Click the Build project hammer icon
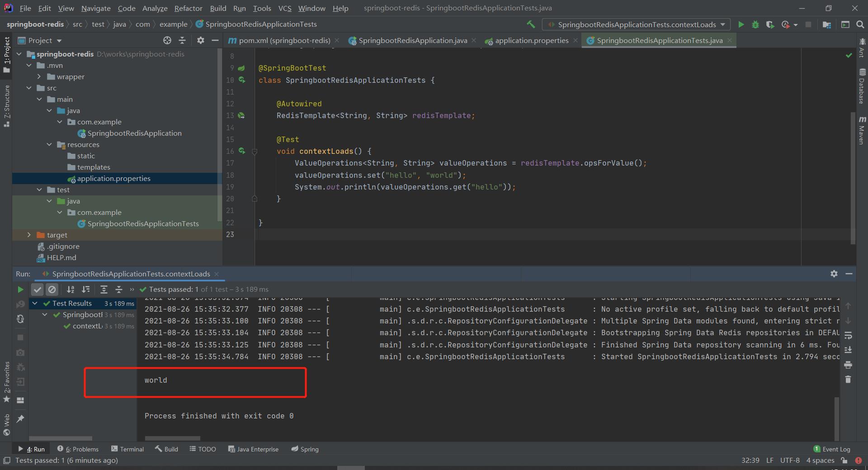 coord(531,24)
